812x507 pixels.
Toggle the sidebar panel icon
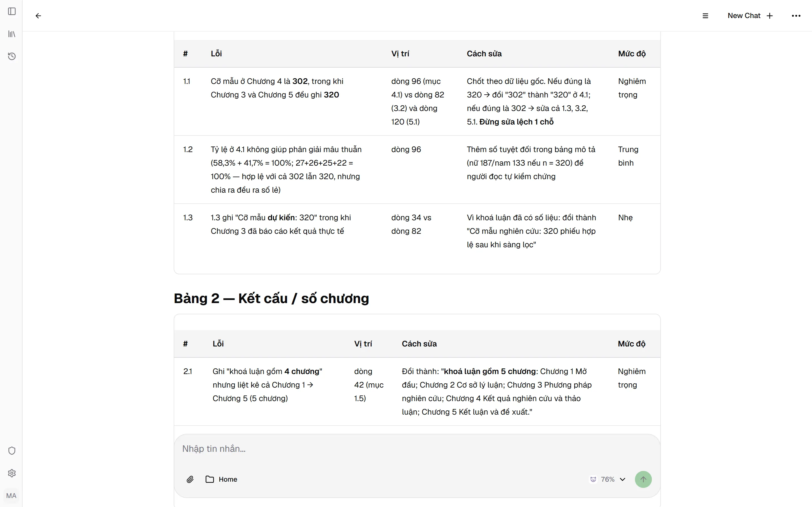(12, 11)
